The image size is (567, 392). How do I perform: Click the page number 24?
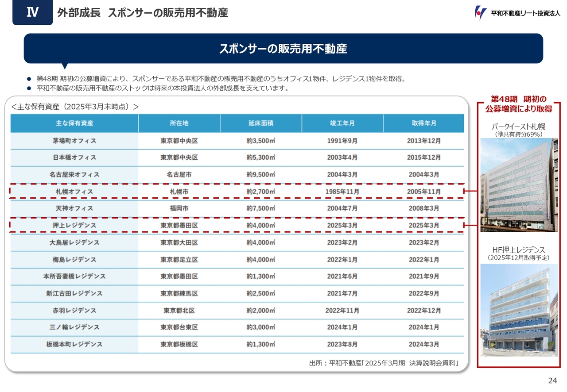coord(552,380)
